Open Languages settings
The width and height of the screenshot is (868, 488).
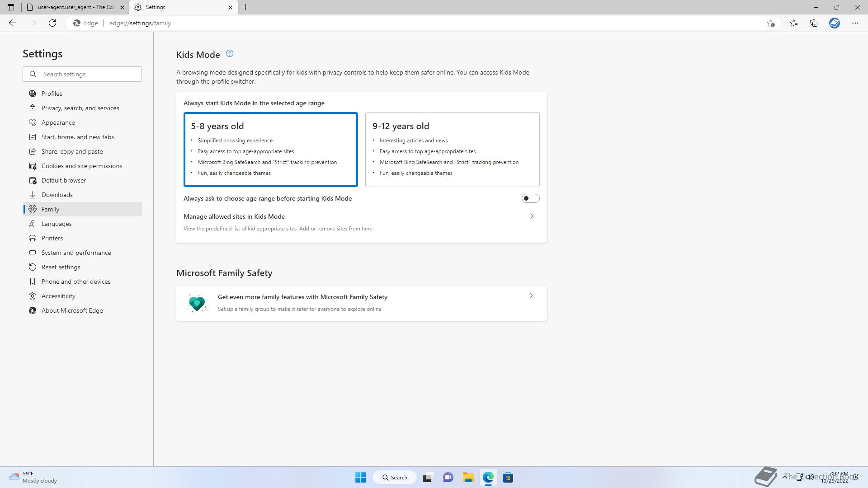[x=82, y=224]
